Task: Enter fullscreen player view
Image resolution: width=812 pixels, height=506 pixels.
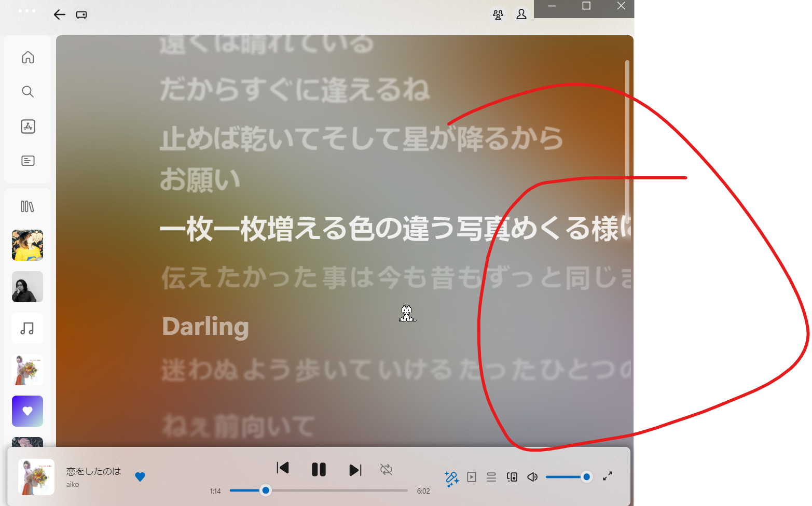Action: coord(608,476)
